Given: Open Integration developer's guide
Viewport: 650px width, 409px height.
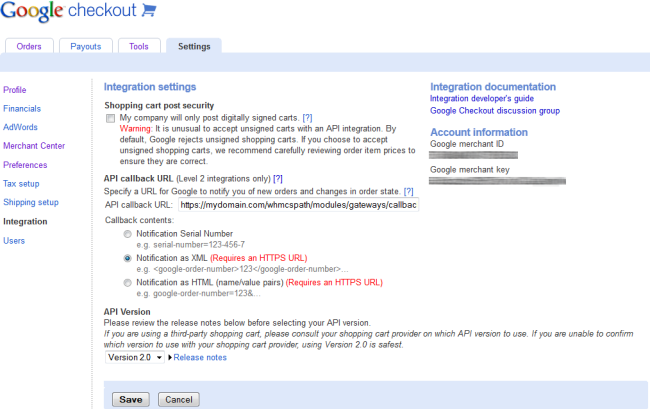Looking at the screenshot, I should click(482, 98).
